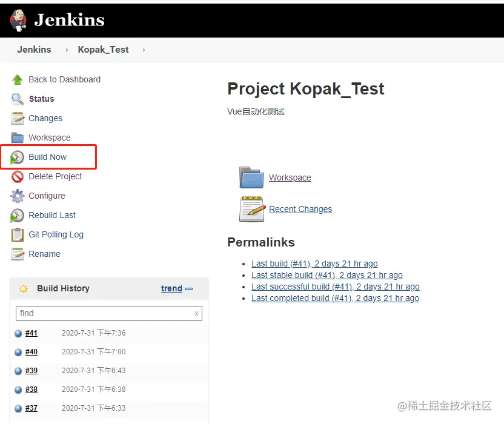Open Git Polling Log
The image size is (504, 424).
[x=56, y=234]
